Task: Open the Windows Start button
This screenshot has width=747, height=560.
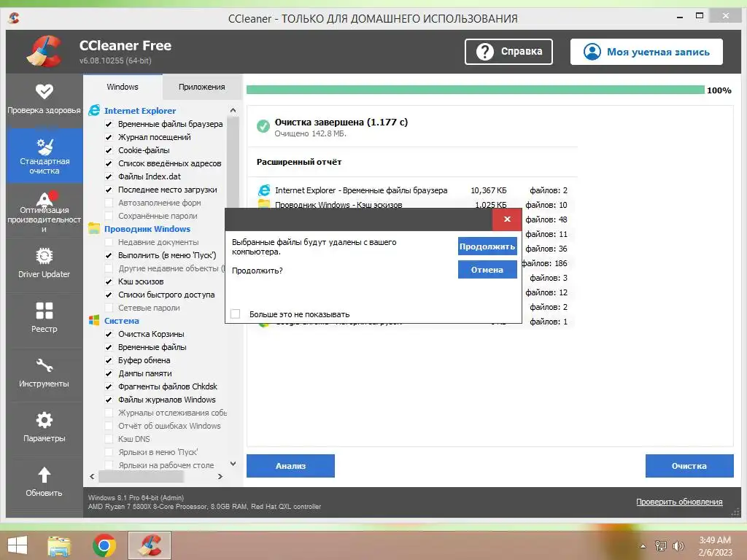Action: point(18,545)
